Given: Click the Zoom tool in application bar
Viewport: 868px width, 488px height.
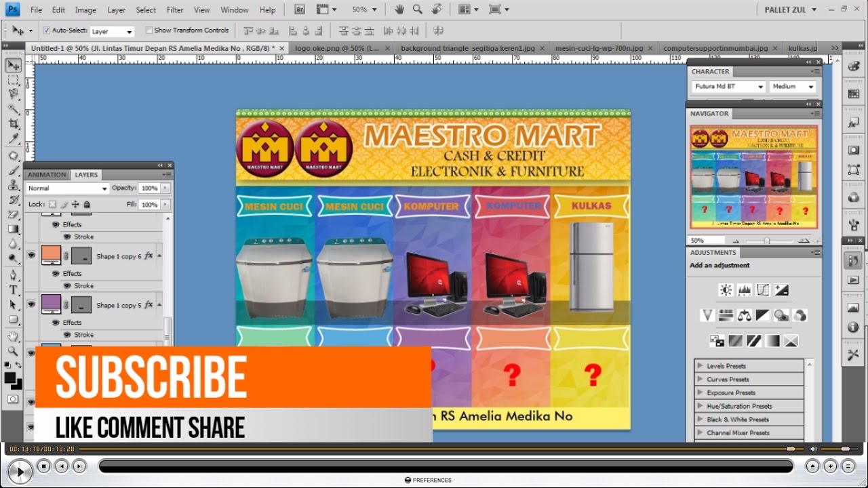Looking at the screenshot, I should (x=418, y=9).
